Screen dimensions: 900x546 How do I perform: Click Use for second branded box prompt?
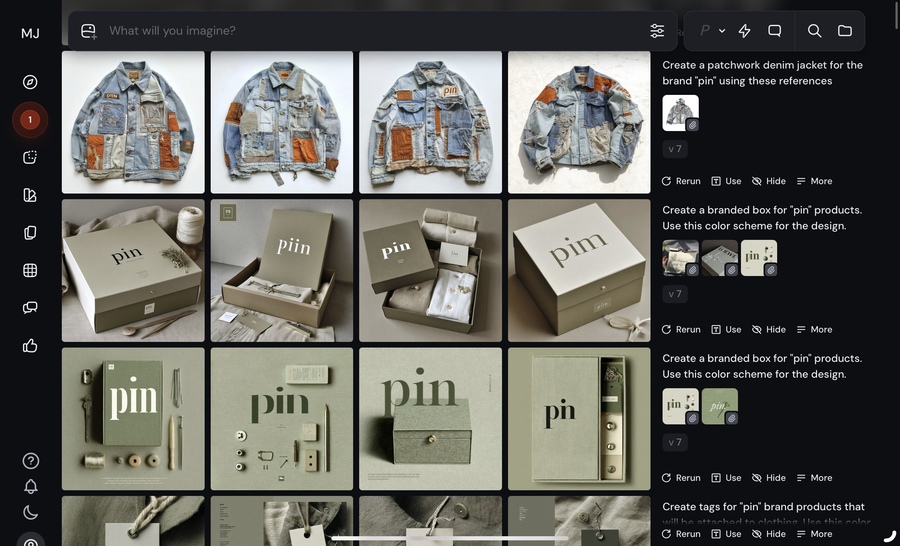coord(726,478)
